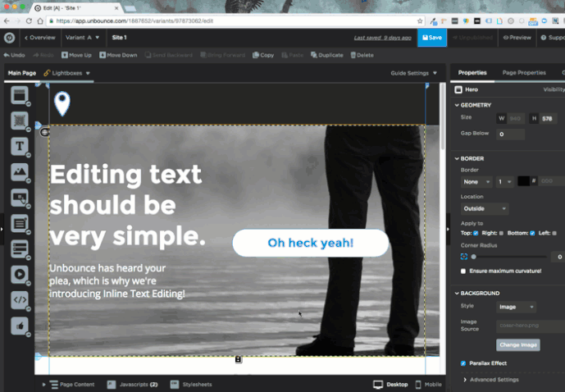Enable Ensure maximum curvature checkbox
This screenshot has width=565, height=392.
coord(463,271)
